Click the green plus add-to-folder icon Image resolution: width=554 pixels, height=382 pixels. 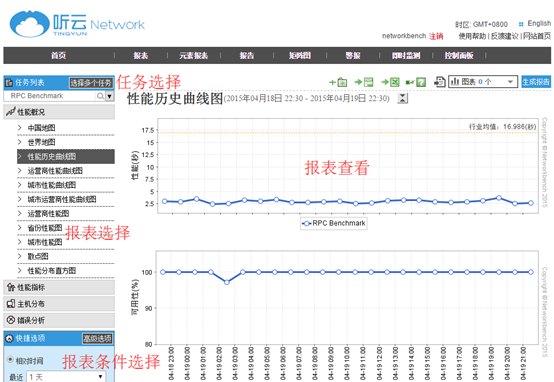point(338,82)
